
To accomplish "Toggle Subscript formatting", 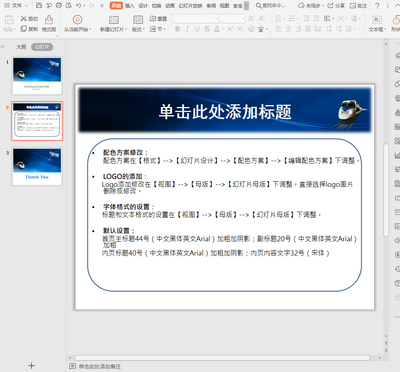I will coord(240,29).
